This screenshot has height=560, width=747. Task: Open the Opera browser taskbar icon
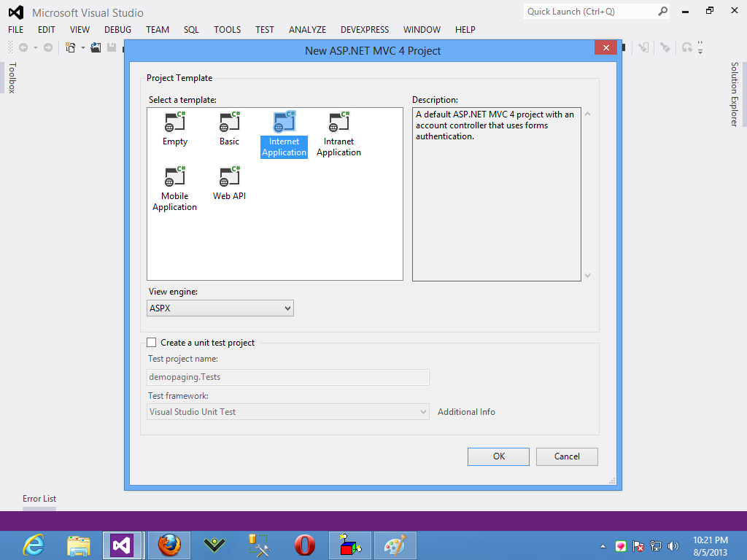305,545
